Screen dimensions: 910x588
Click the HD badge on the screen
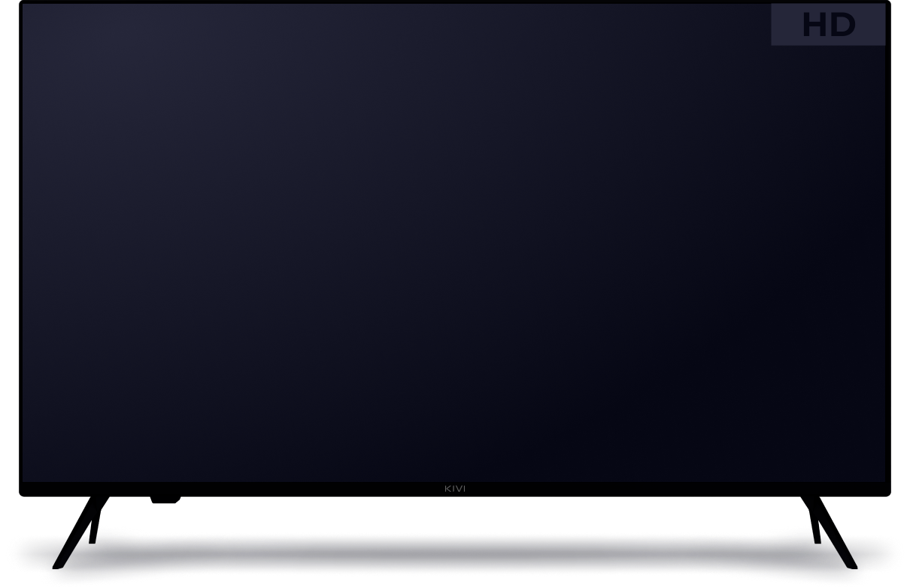point(828,25)
